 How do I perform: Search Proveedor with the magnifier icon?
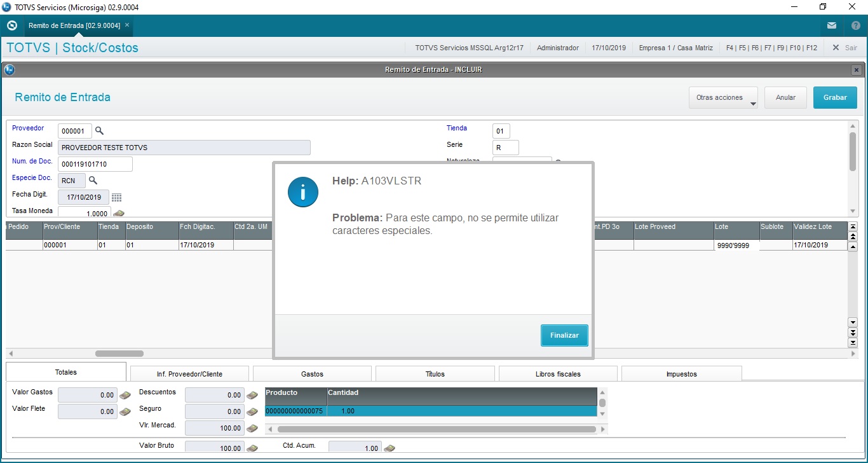click(x=99, y=130)
